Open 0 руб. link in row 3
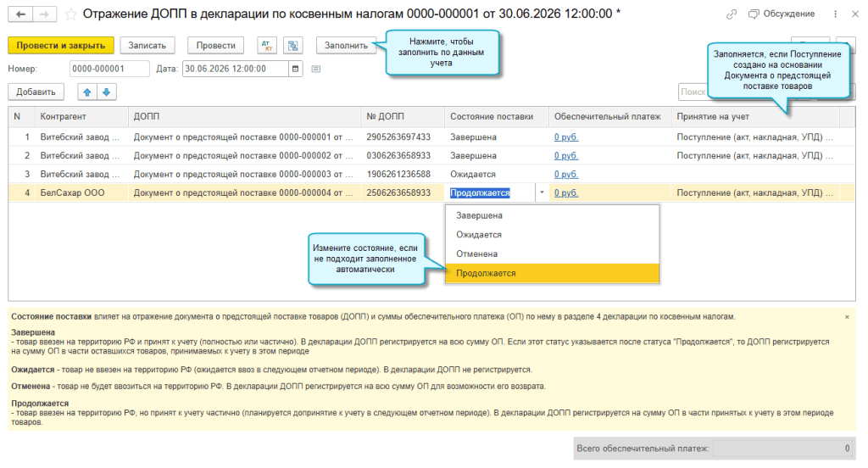Image resolution: width=868 pixels, height=468 pixels. [x=565, y=174]
